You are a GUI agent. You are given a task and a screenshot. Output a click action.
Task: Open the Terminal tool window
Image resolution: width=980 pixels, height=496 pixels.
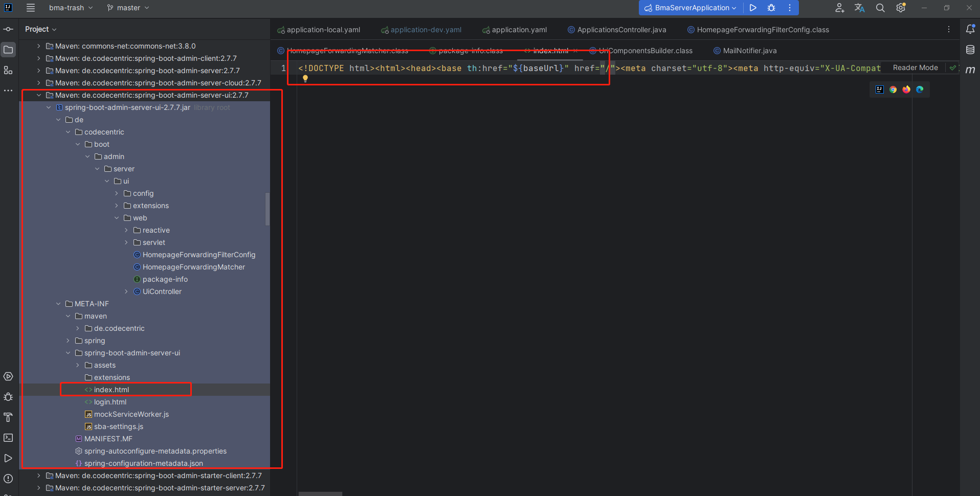tap(8, 438)
